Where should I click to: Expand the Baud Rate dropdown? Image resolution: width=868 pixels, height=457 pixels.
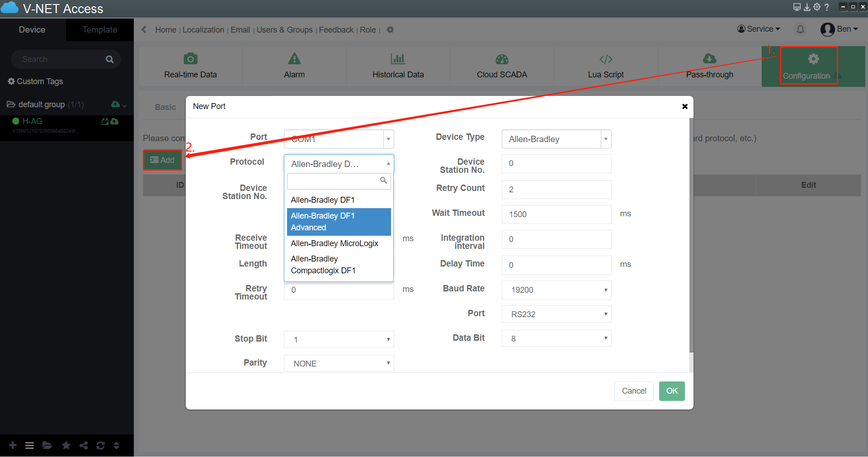coord(556,290)
